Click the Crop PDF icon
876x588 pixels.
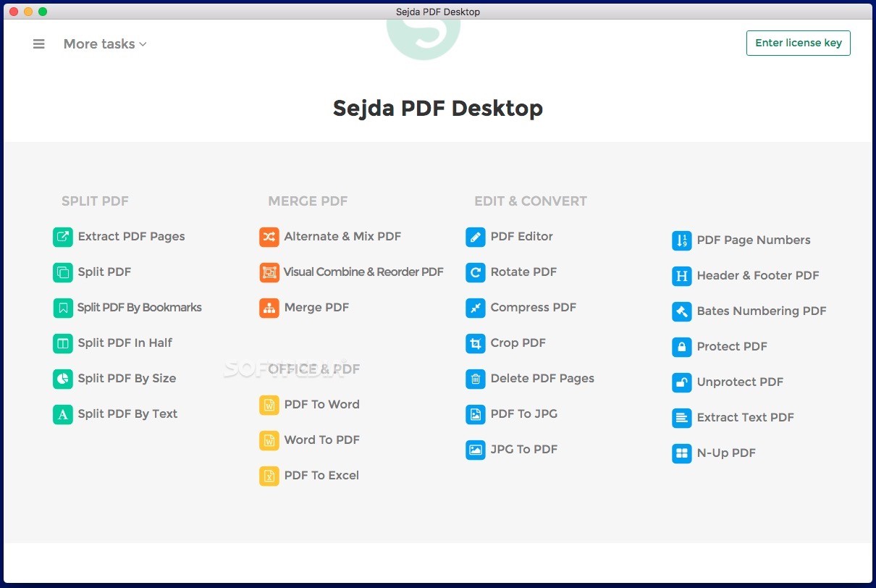point(476,343)
